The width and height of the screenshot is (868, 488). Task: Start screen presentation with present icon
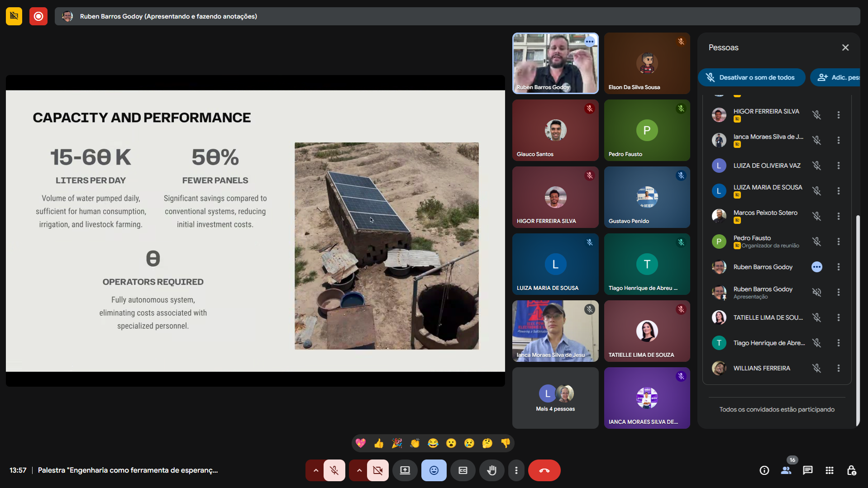405,470
